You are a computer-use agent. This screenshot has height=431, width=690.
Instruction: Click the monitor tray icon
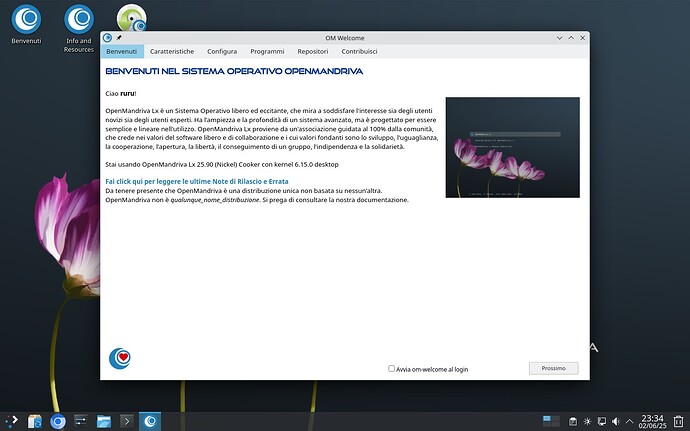tap(602, 421)
